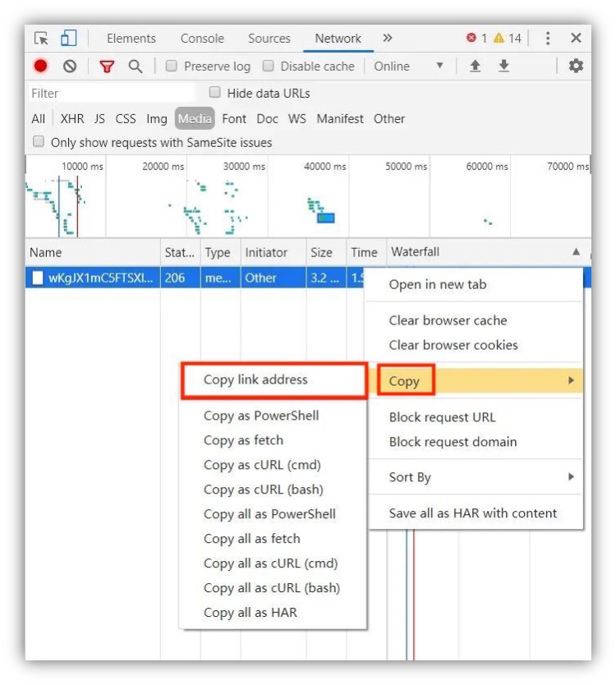The image size is (616, 685).
Task: Open search with the magnifier icon
Action: tap(136, 67)
